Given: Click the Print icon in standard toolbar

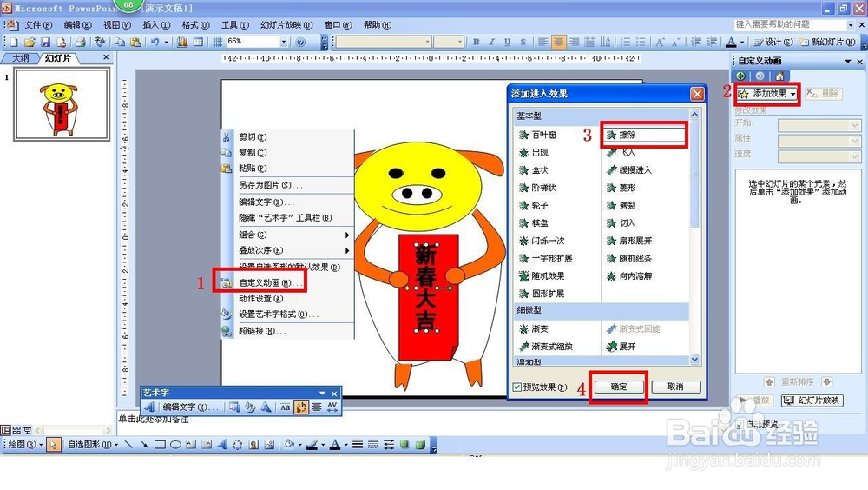Looking at the screenshot, I should point(81,42).
